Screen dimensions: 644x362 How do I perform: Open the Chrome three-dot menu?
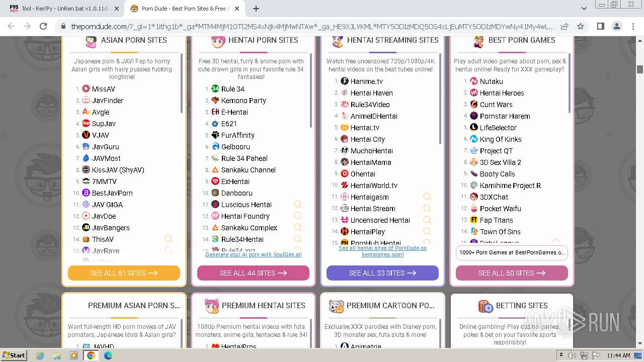click(x=633, y=26)
